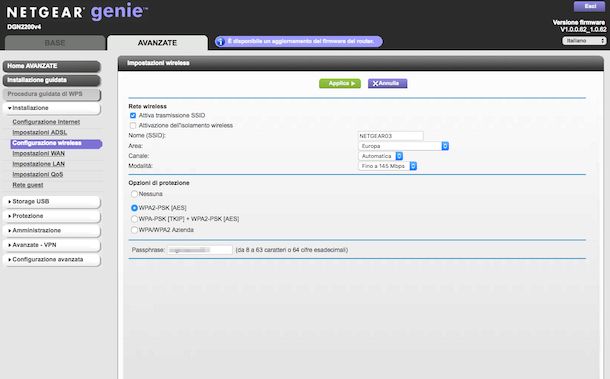Open Impostazioni QoS link

[38, 175]
